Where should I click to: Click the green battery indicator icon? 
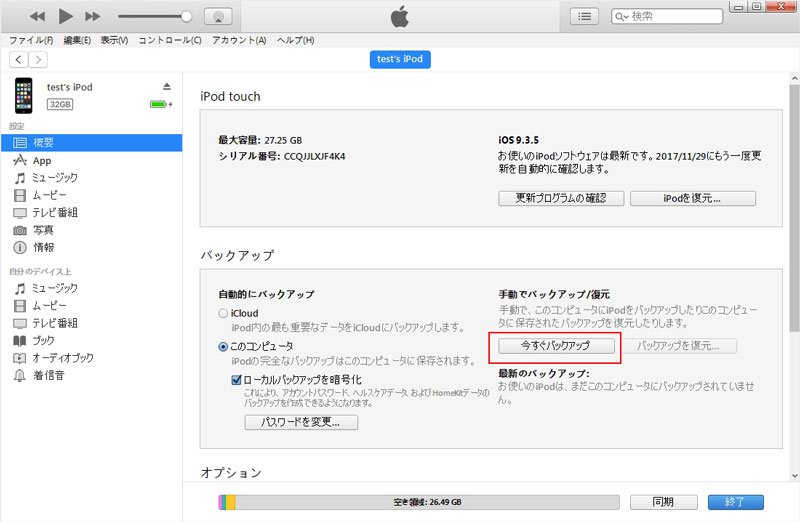161,104
